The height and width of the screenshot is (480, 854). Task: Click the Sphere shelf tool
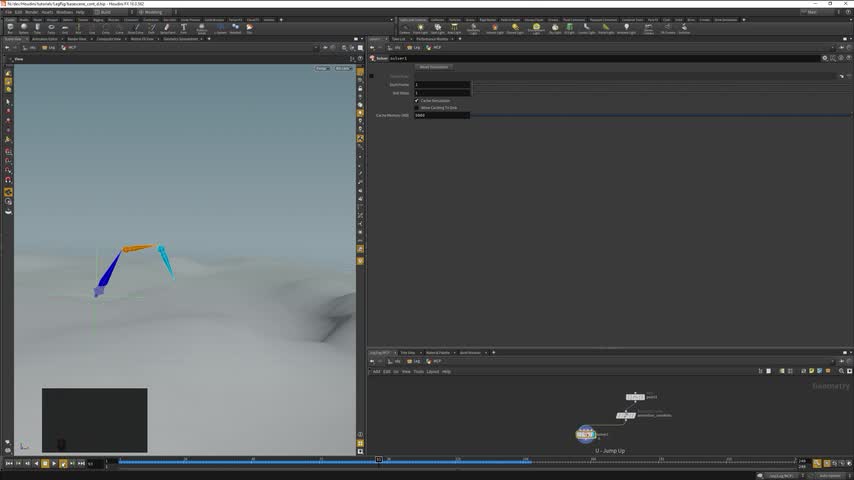click(x=23, y=28)
